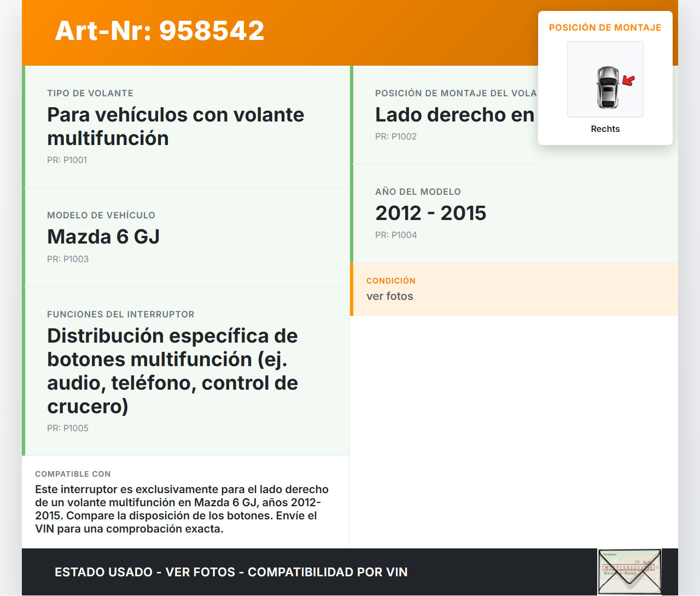Image resolution: width=700 pixels, height=596 pixels.
Task: Click the top-view car image
Action: click(x=607, y=87)
